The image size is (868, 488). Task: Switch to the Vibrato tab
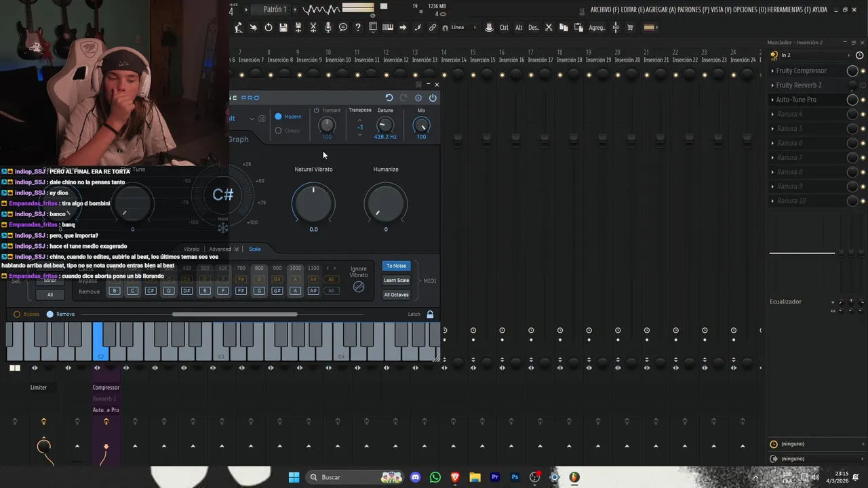point(192,249)
